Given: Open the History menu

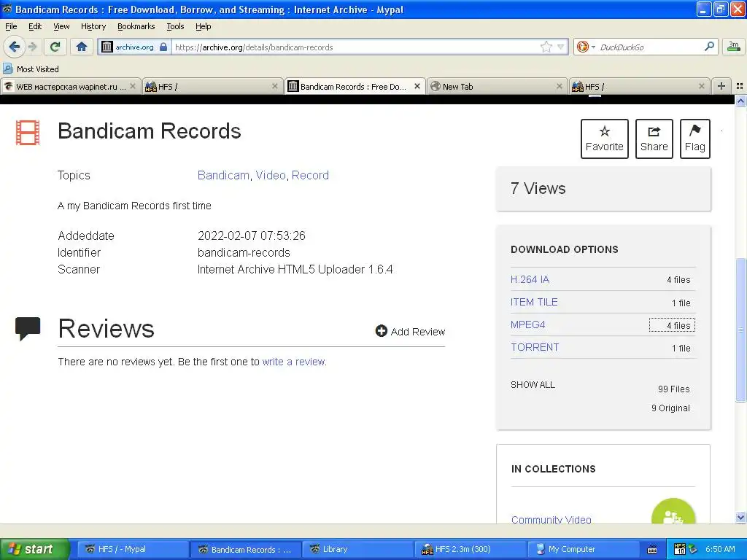Looking at the screenshot, I should tap(93, 27).
